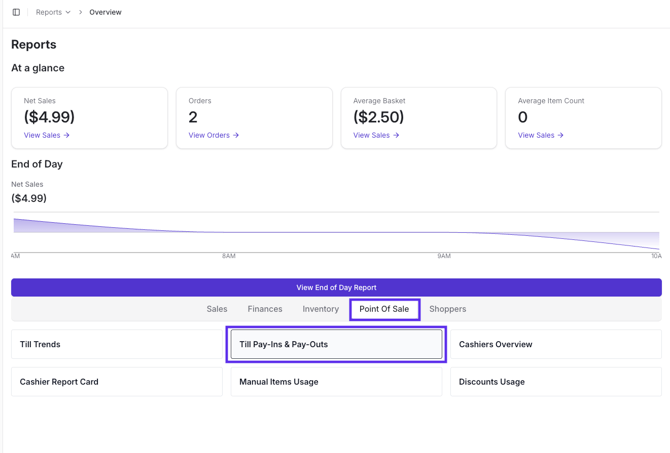
Task: Click View Sales under Average Item Count
Action: 540,135
